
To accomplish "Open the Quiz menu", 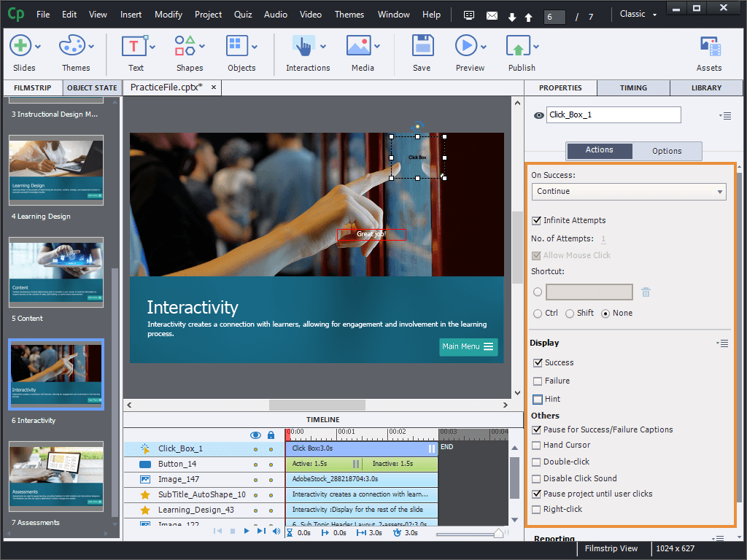I will 243,15.
